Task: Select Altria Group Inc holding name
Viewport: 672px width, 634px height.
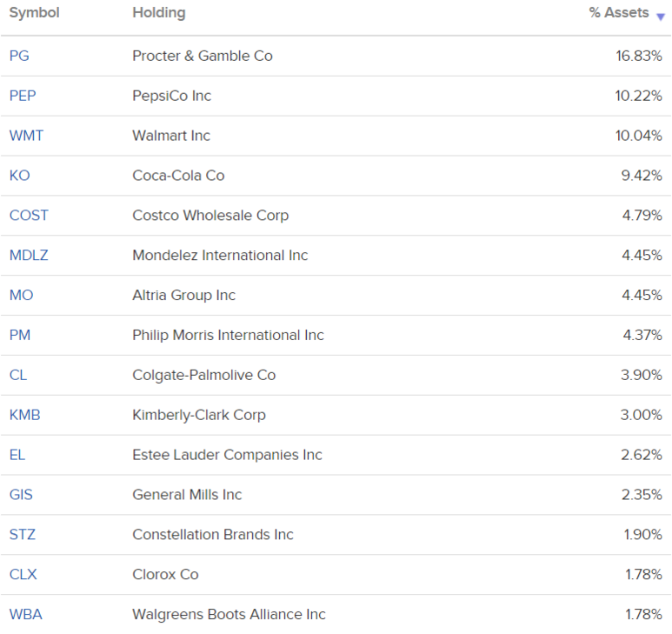Action: tap(183, 295)
